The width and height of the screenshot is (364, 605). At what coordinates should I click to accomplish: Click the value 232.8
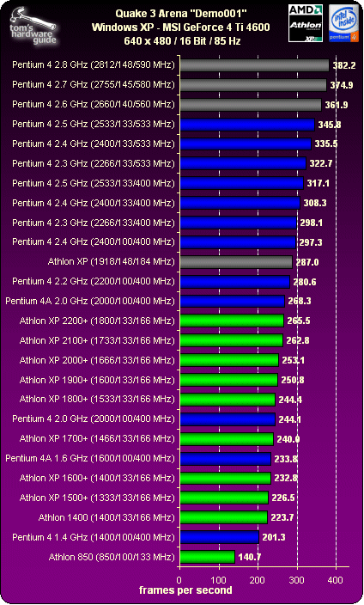[x=286, y=479]
